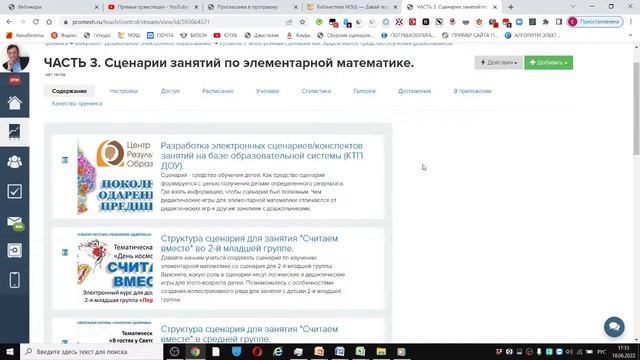This screenshot has width=640, height=360.
Task: Switch to the "Настройки" tab
Action: [x=124, y=91]
